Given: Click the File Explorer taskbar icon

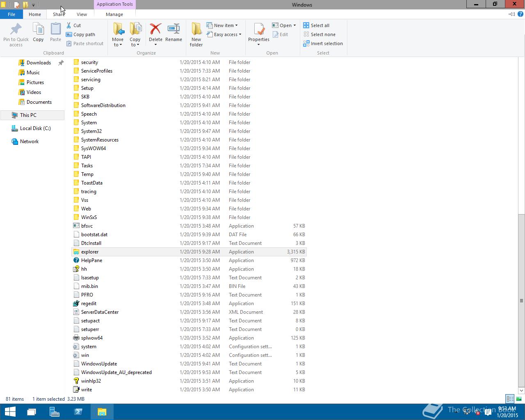Looking at the screenshot, I should tap(102, 411).
